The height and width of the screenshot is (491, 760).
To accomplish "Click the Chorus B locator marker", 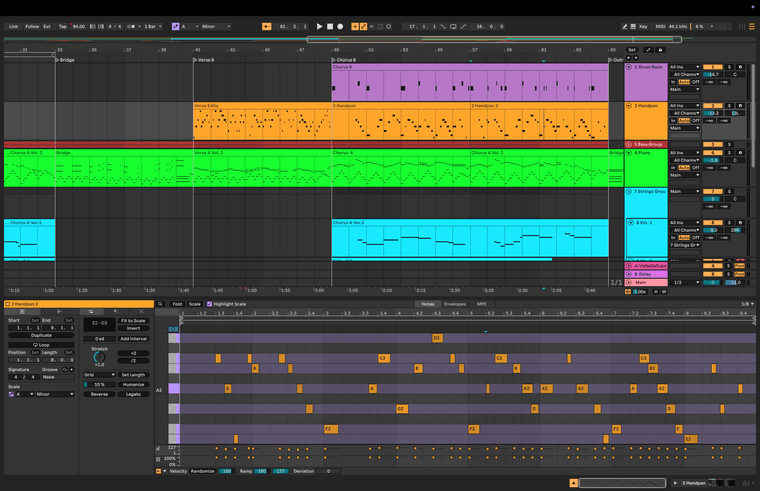I will tap(344, 60).
